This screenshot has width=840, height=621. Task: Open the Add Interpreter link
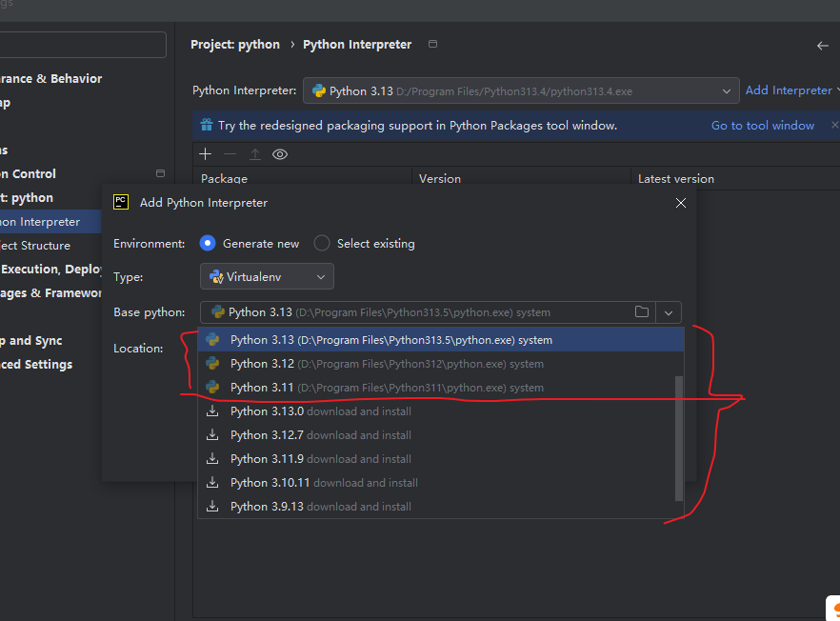click(x=789, y=90)
